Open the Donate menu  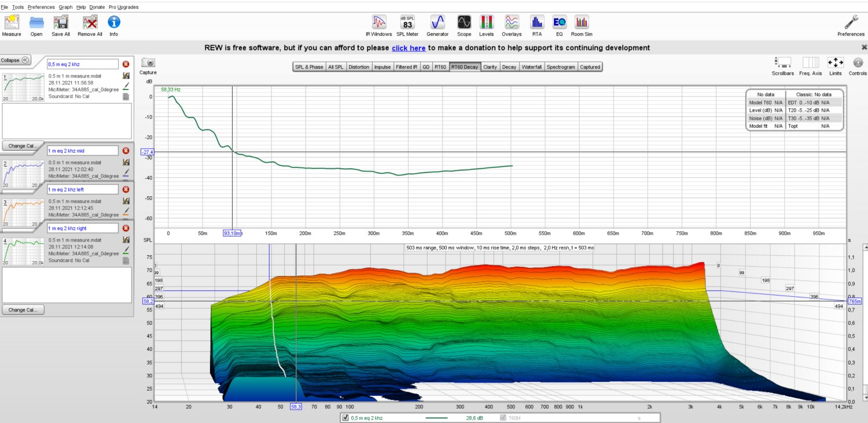pyautogui.click(x=98, y=7)
